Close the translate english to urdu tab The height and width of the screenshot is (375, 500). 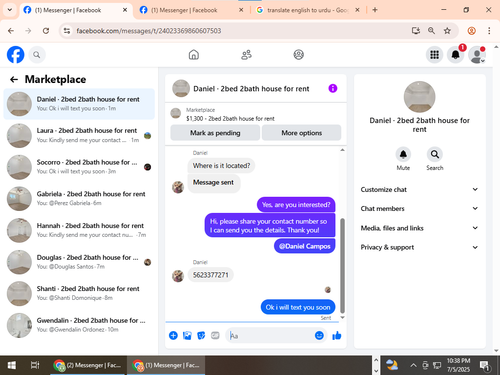357,10
